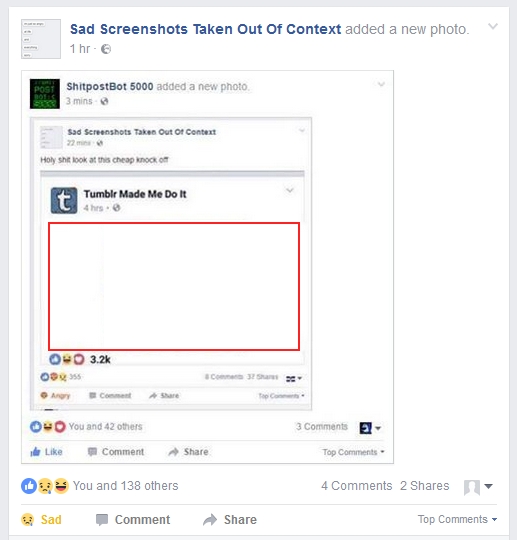Open the 2 Shares link
The height and width of the screenshot is (540, 517).
coord(424,486)
